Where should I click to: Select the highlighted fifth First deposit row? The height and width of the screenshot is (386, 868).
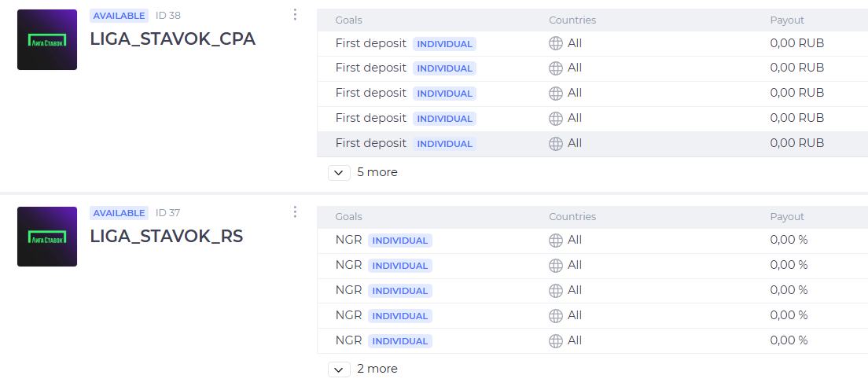[x=592, y=144]
